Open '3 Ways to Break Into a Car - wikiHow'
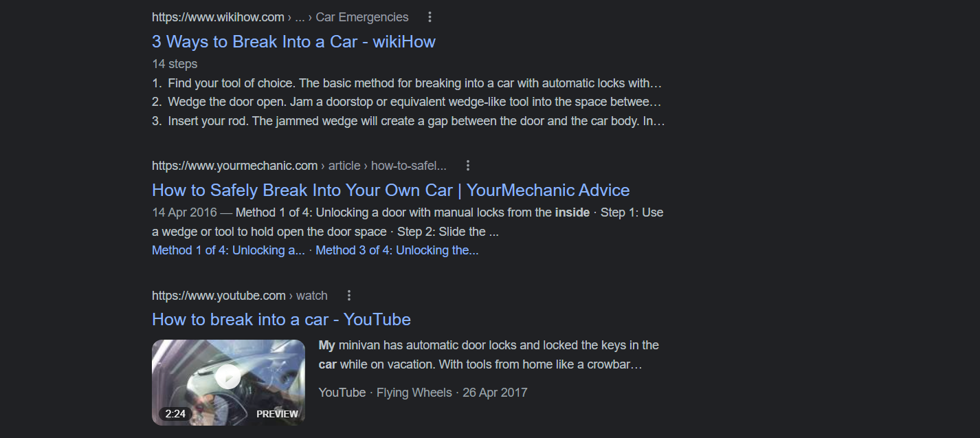This screenshot has height=438, width=980. click(293, 41)
